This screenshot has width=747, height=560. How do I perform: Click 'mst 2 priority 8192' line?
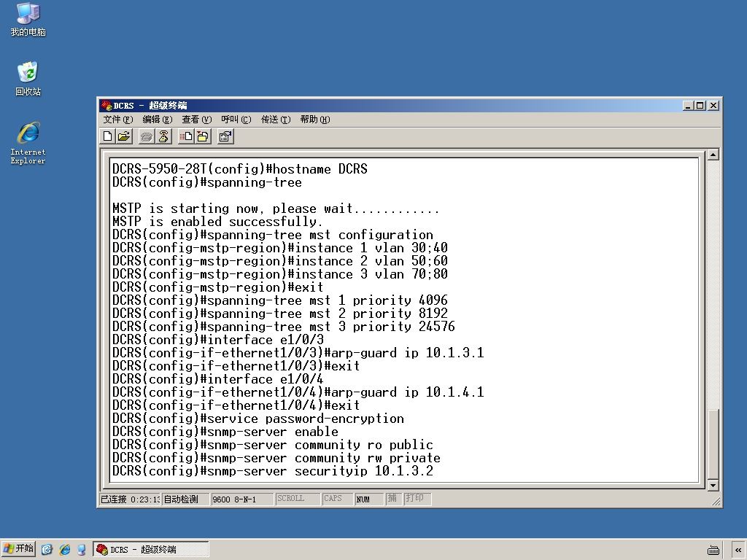(x=280, y=314)
